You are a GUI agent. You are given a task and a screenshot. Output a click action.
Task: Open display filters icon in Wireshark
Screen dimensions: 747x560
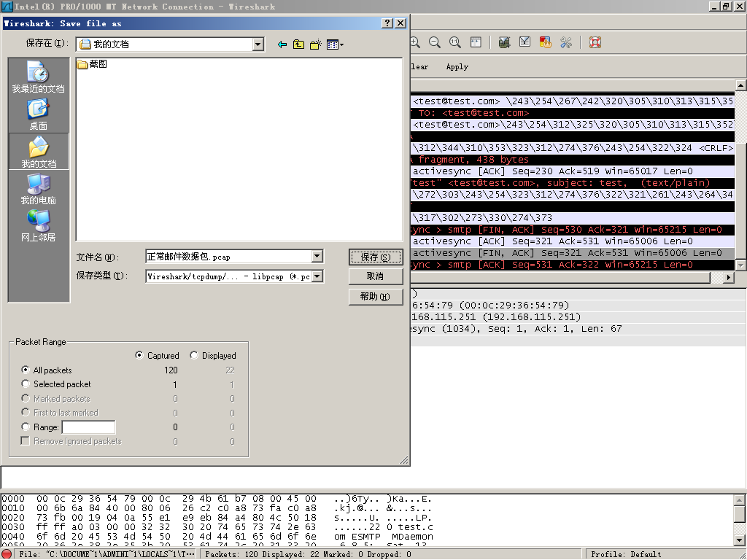[x=525, y=42]
